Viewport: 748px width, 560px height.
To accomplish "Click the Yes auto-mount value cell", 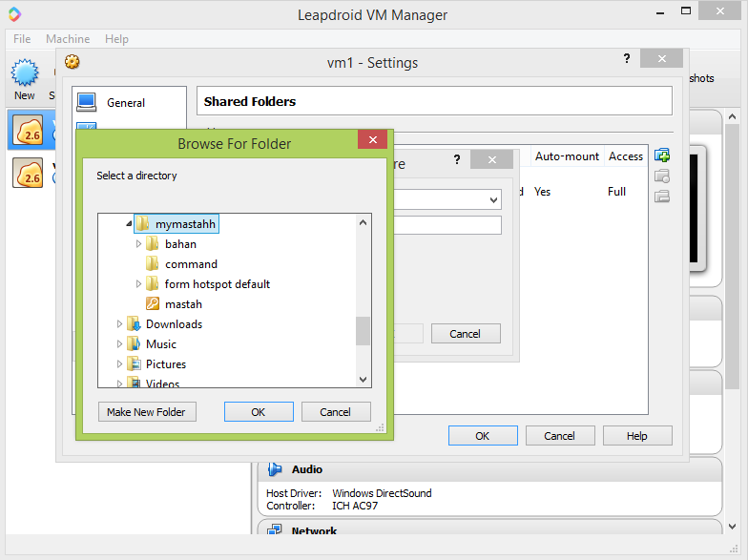I will tap(542, 192).
